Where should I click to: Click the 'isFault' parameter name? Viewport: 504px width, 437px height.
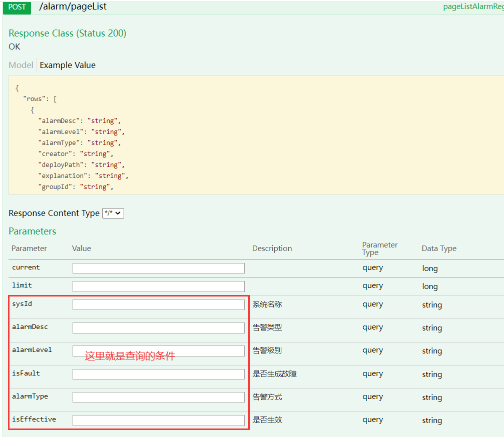[26, 373]
